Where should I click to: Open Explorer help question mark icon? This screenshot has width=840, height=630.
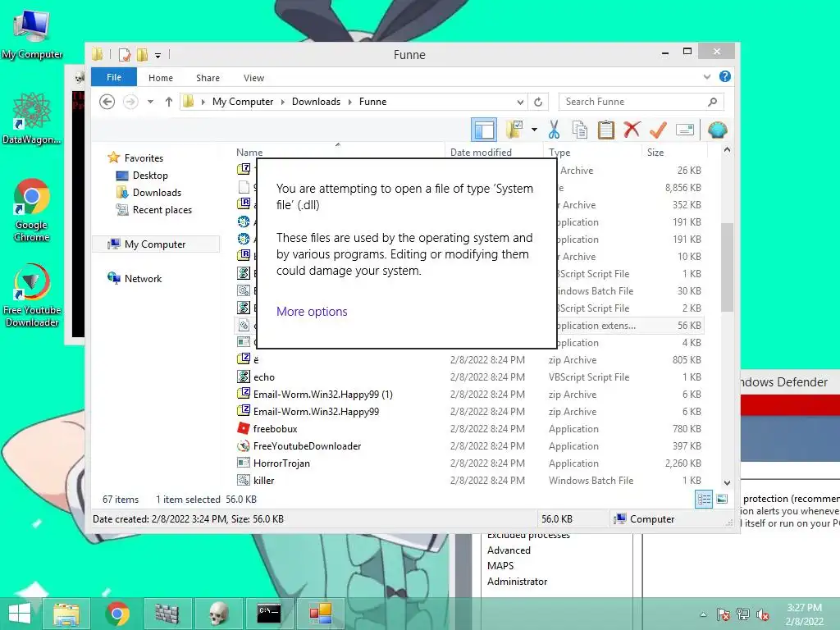(725, 76)
